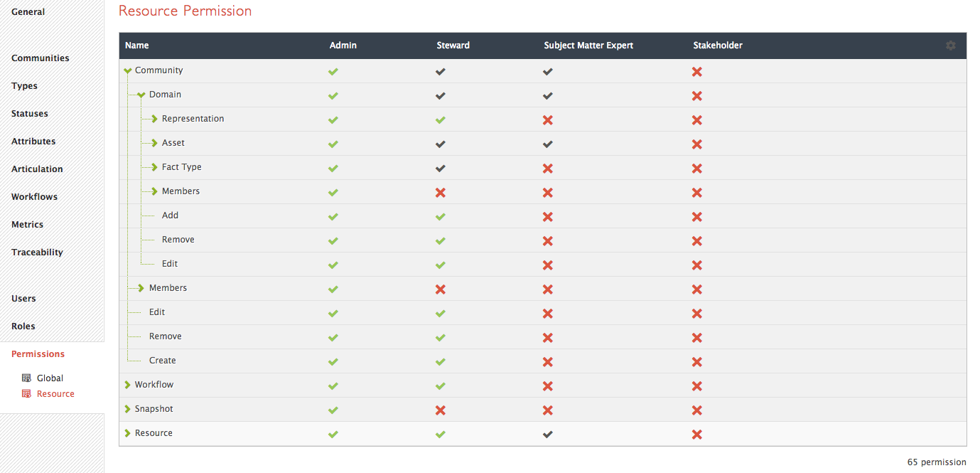
Task: Toggle Admin permission for Create row
Action: point(333,361)
